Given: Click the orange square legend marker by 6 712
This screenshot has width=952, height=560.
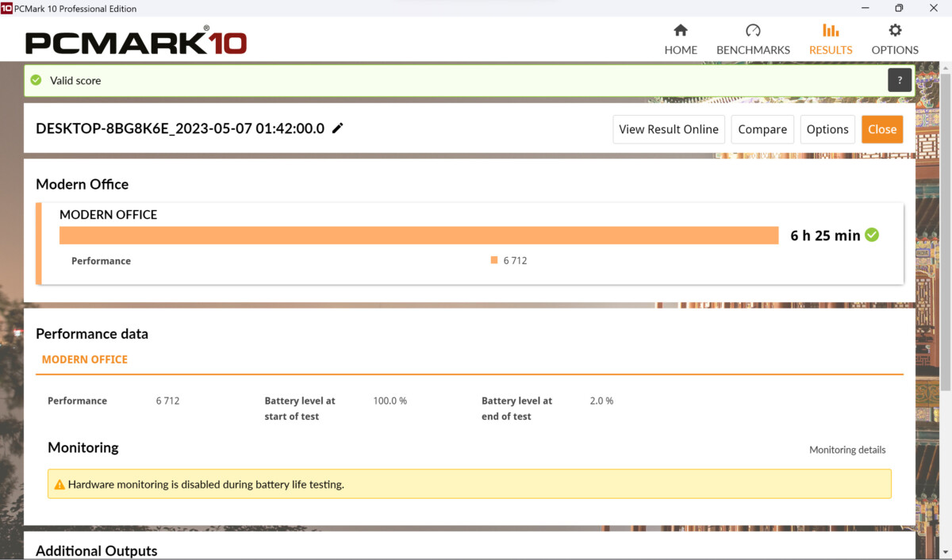Looking at the screenshot, I should [494, 260].
